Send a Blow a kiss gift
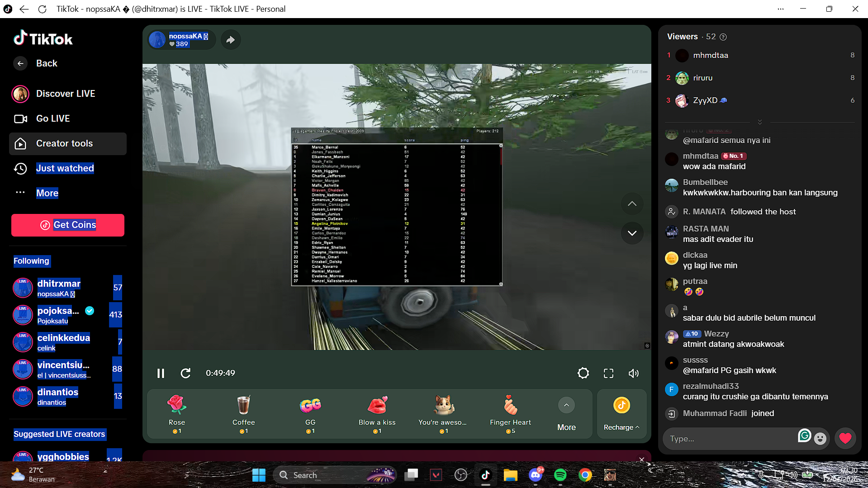Viewport: 868px width, 488px height. coord(377,414)
